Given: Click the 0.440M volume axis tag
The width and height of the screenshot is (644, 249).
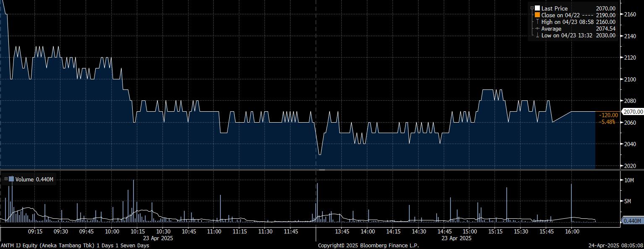Looking at the screenshot, I should coord(633,221).
